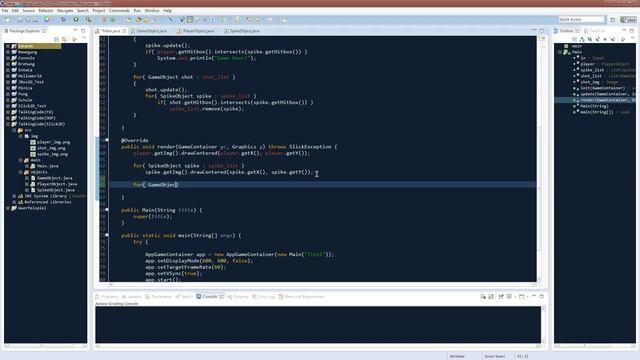This screenshot has height=360, width=640.
Task: Minimize the Package Explorer view
Action: coord(75,31)
